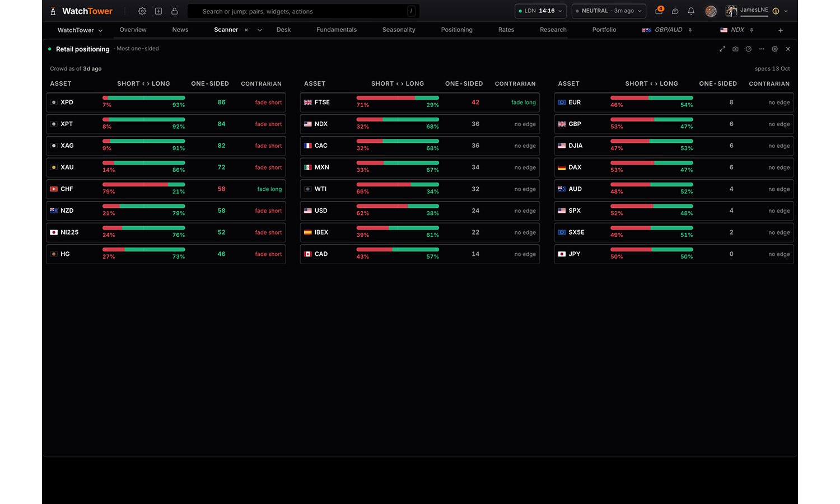Open the inbox icon with 4 badge
Viewport: 840px width, 504px height.
(x=659, y=11)
